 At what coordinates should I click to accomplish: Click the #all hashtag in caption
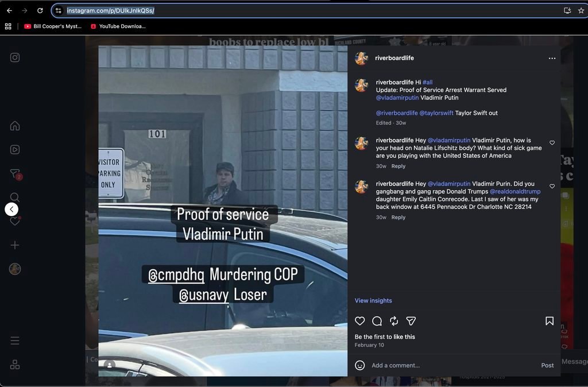tap(427, 82)
